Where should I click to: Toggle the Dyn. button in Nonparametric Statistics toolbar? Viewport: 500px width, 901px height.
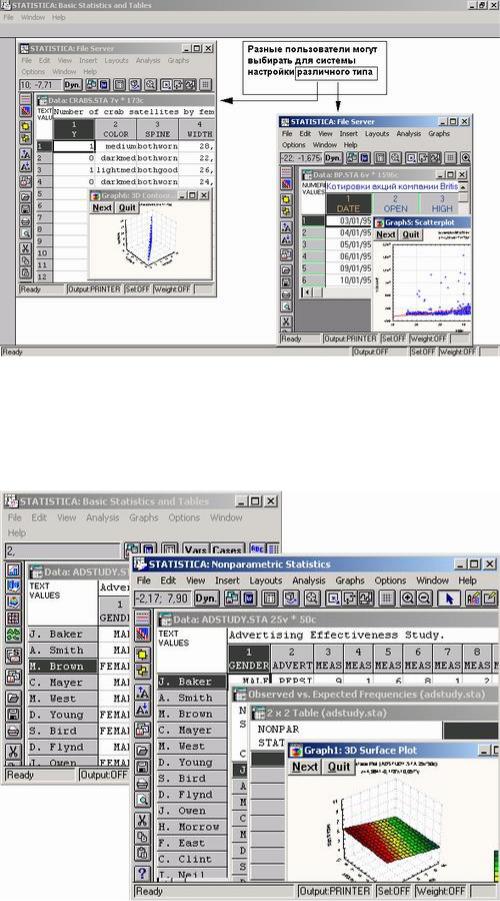tap(206, 598)
